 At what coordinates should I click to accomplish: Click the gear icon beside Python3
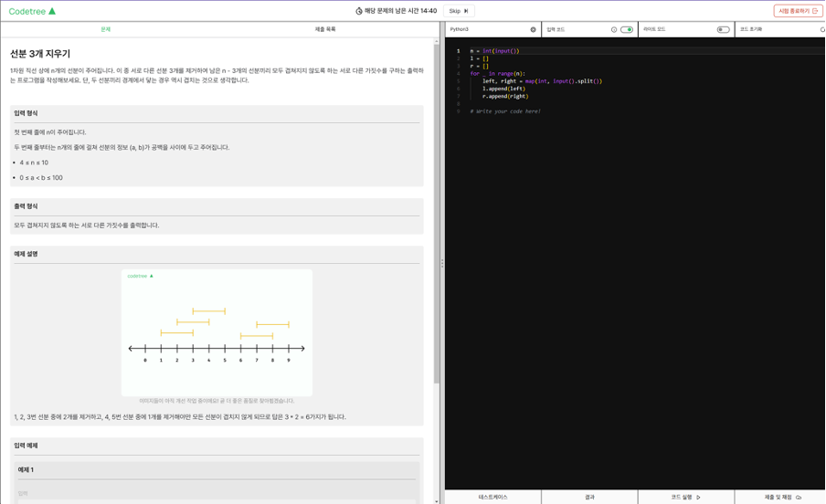[x=533, y=29]
